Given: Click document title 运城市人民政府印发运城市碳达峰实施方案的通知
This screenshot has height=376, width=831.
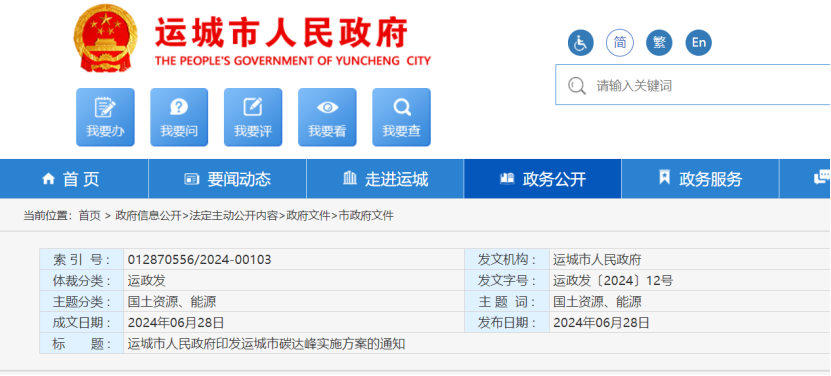Looking at the screenshot, I should 267,344.
